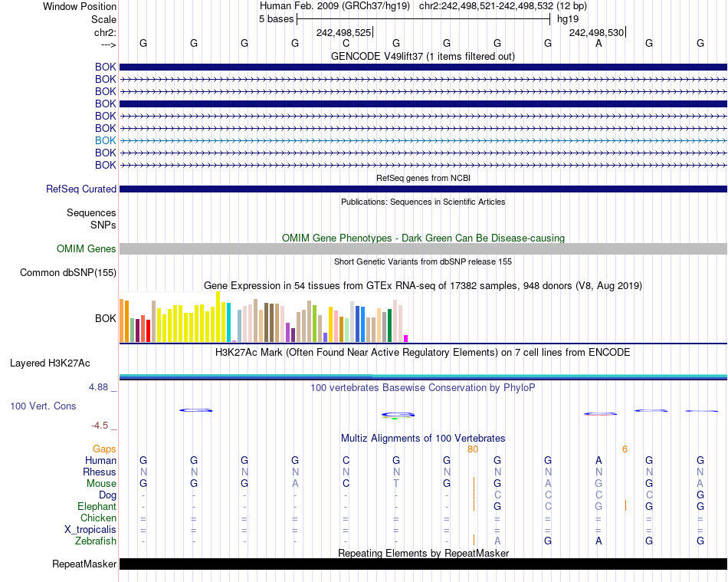728x582 pixels.
Task: Click the RefSeq Curated track label
Action: pyautogui.click(x=81, y=189)
